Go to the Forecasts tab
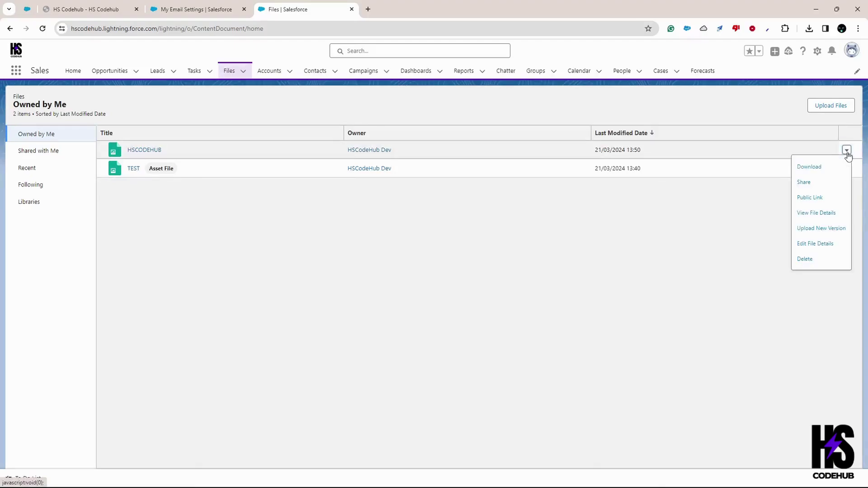This screenshot has width=868, height=488. click(x=703, y=71)
